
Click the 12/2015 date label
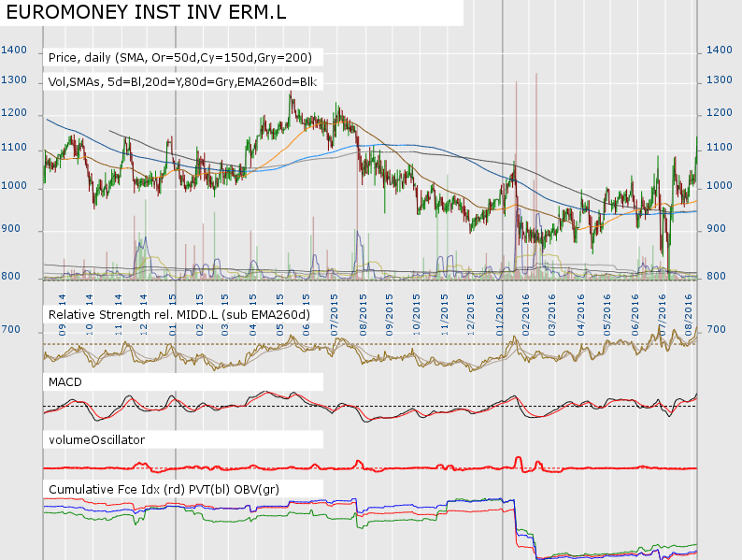point(471,315)
